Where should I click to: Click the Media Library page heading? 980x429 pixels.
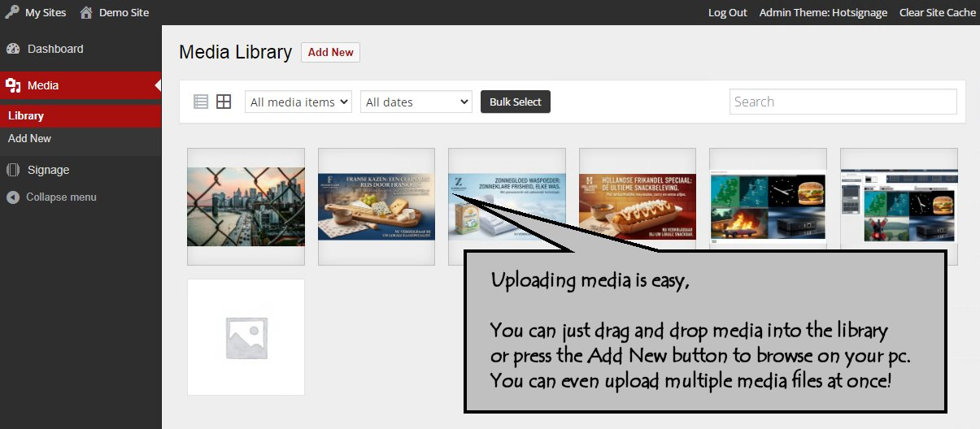click(235, 52)
